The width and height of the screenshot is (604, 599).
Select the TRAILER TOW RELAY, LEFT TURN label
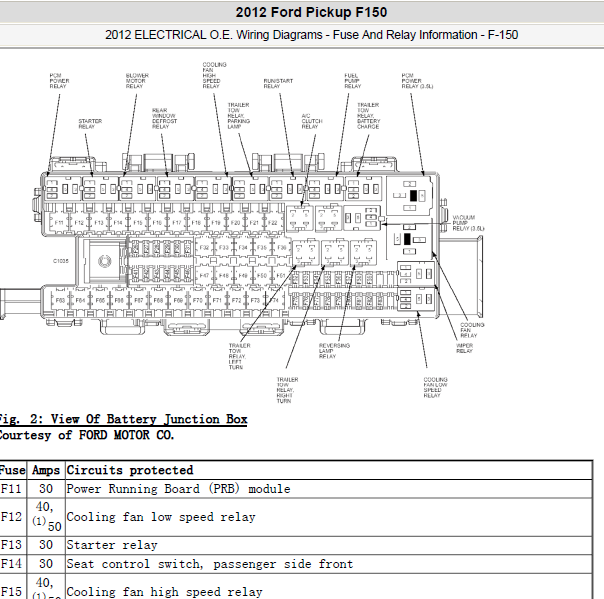pyautogui.click(x=239, y=356)
